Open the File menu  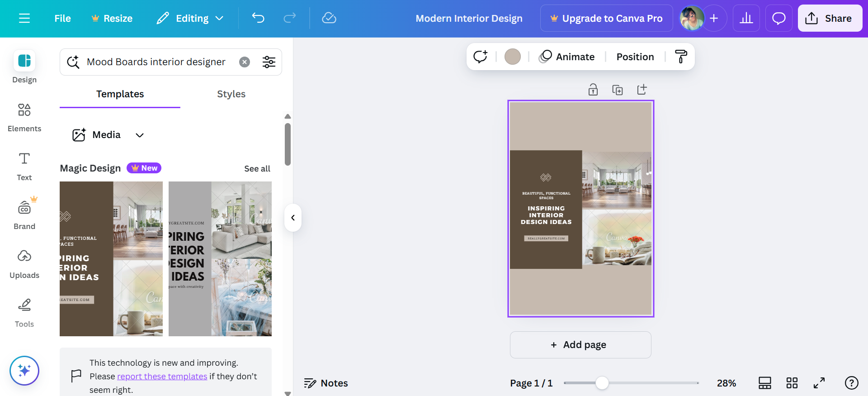pos(62,18)
